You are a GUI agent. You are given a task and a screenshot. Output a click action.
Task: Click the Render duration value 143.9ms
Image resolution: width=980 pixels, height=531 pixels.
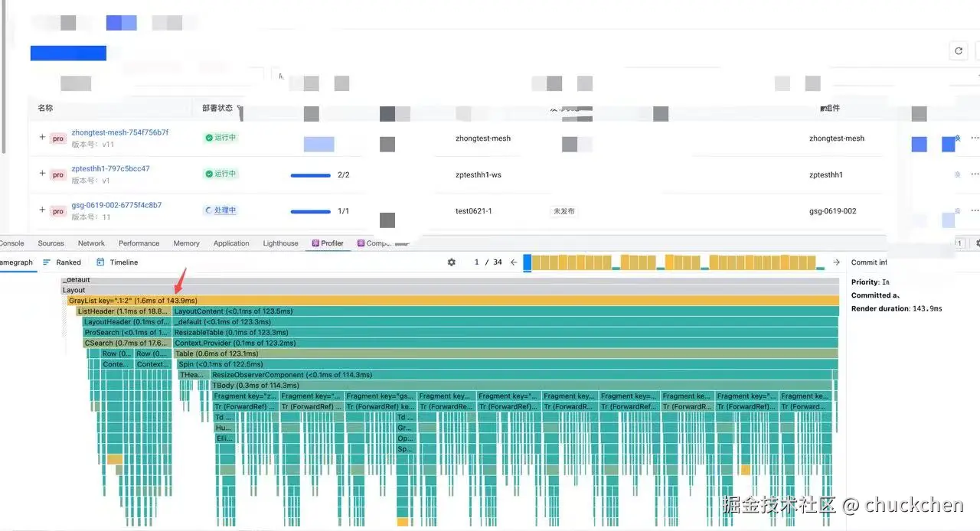click(927, 309)
